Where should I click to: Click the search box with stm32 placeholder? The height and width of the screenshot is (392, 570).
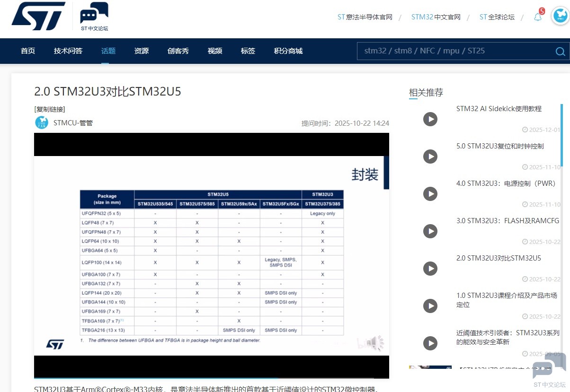pos(454,51)
